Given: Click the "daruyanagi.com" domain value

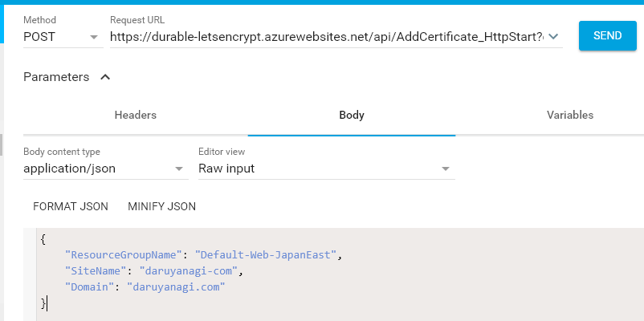Looking at the screenshot, I should click(x=177, y=286).
